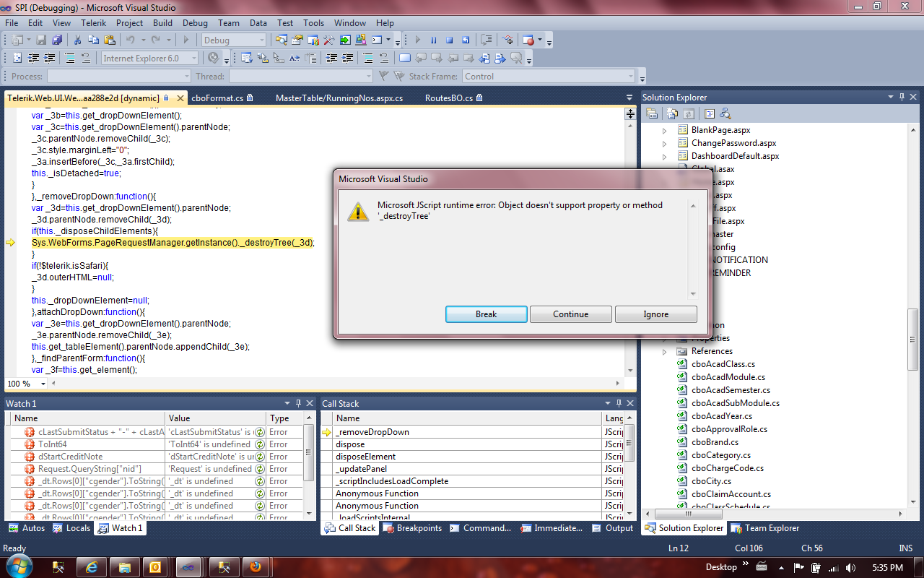Select the Locals tab
Image resolution: width=924 pixels, height=578 pixels.
coord(72,528)
